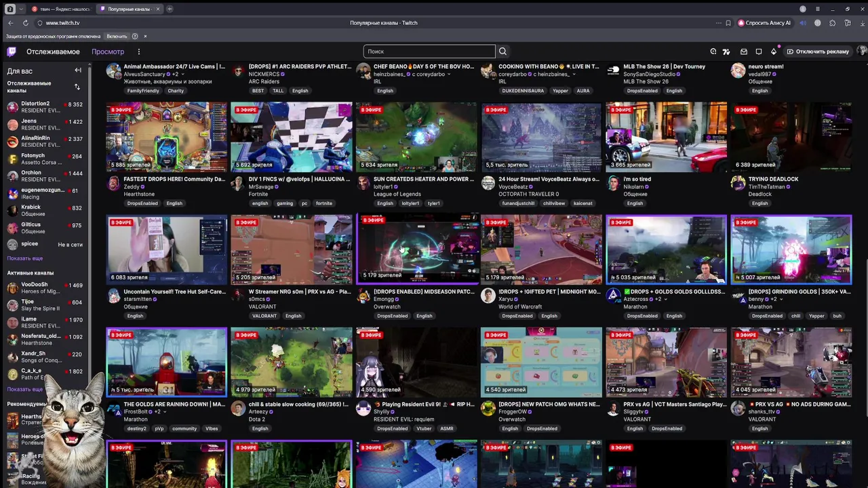Open the Arteezy Dota 2 stream thumbnail
Image resolution: width=868 pixels, height=488 pixels.
pyautogui.click(x=292, y=362)
